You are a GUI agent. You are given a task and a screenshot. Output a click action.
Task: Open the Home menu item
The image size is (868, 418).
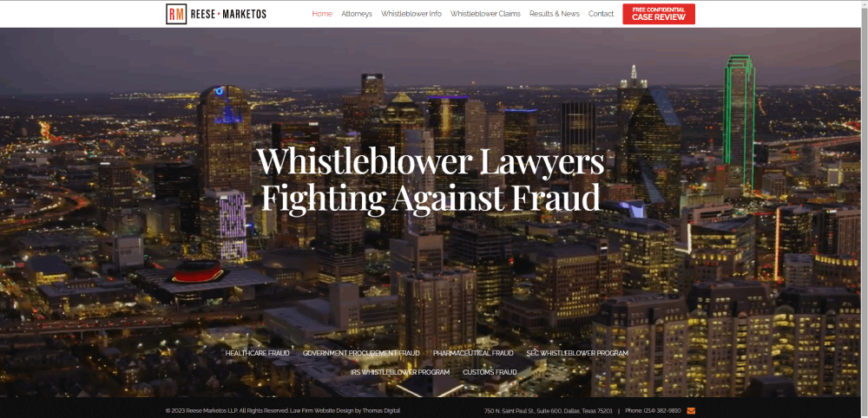pos(322,14)
